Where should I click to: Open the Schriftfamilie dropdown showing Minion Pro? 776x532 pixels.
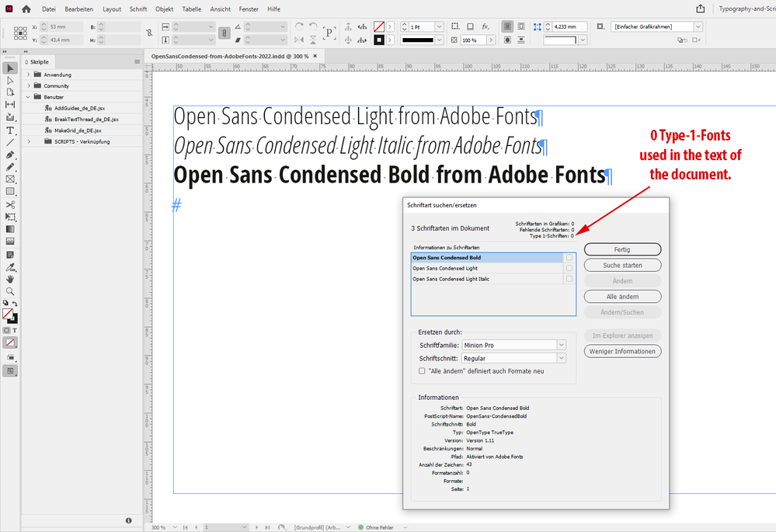[513, 345]
